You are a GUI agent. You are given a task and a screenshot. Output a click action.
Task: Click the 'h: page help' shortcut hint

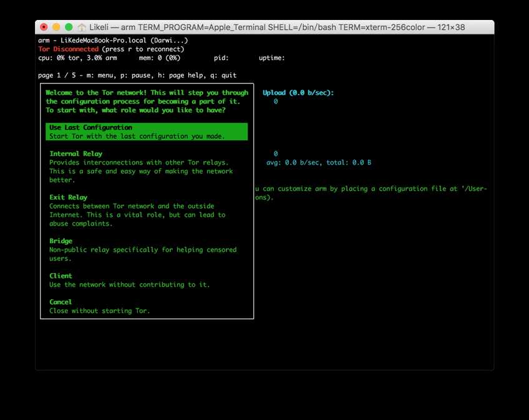click(x=182, y=75)
